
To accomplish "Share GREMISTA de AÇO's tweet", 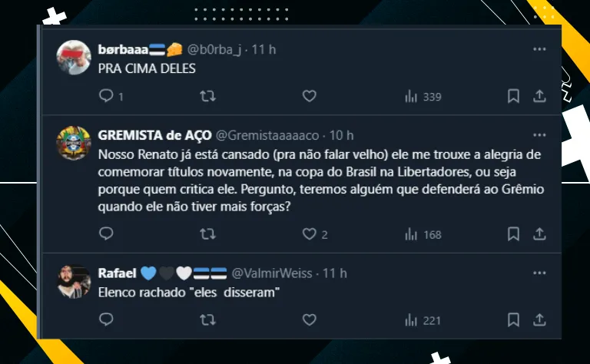I will click(x=539, y=234).
